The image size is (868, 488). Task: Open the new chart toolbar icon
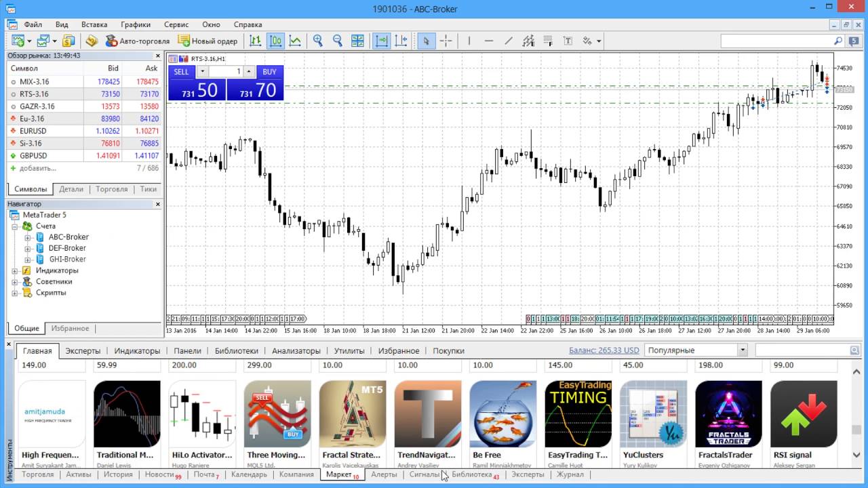tap(17, 41)
